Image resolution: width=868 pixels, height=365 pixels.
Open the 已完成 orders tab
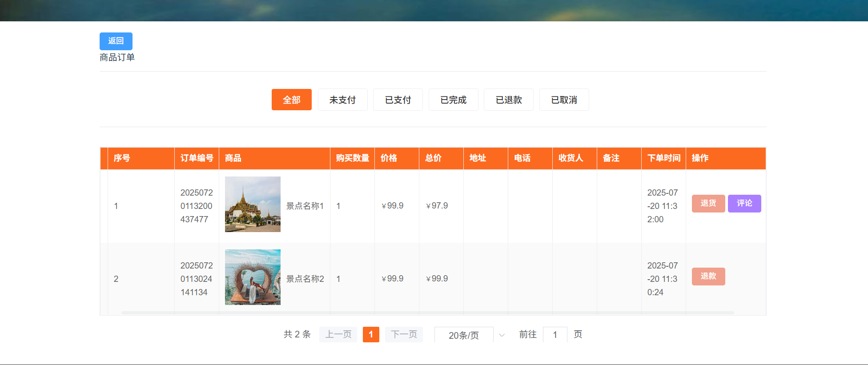(454, 100)
